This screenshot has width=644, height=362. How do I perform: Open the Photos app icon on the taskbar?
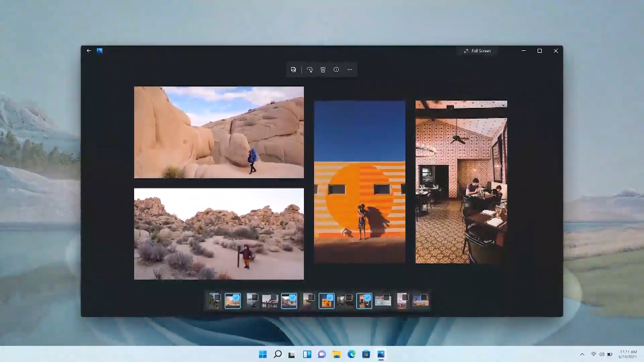(381, 354)
